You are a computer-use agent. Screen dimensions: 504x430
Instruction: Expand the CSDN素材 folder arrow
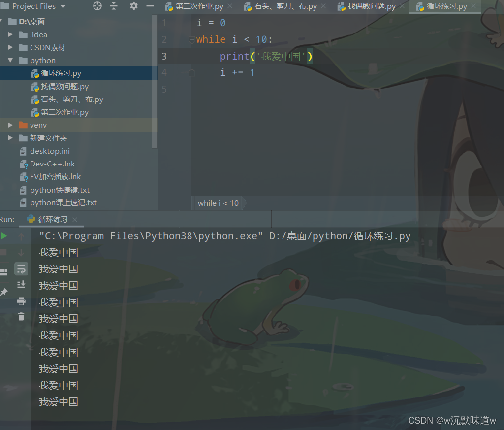(x=10, y=47)
